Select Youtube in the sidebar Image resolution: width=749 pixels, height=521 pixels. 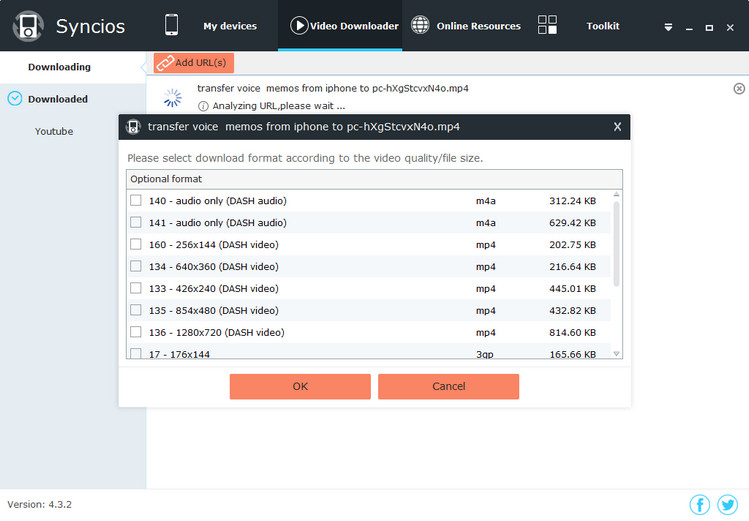(x=54, y=131)
